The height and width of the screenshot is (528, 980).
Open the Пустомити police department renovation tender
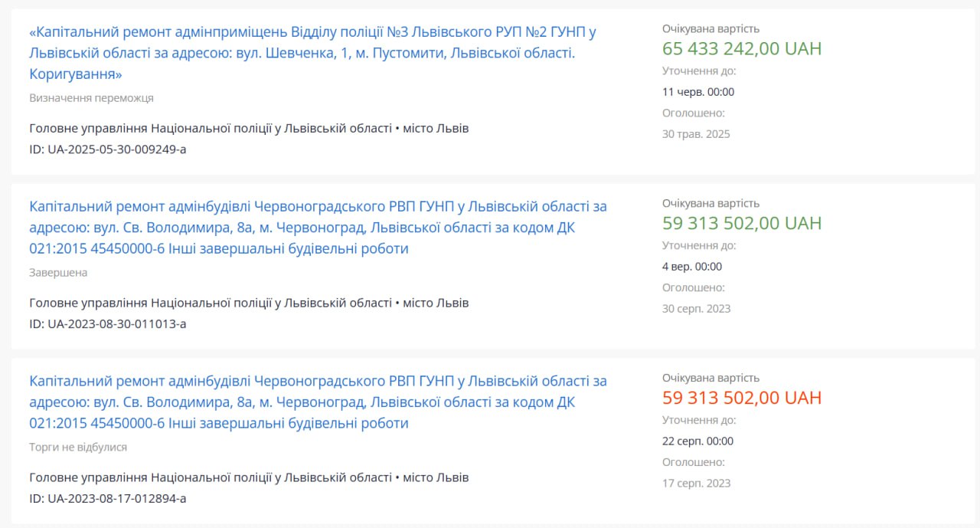coord(312,53)
